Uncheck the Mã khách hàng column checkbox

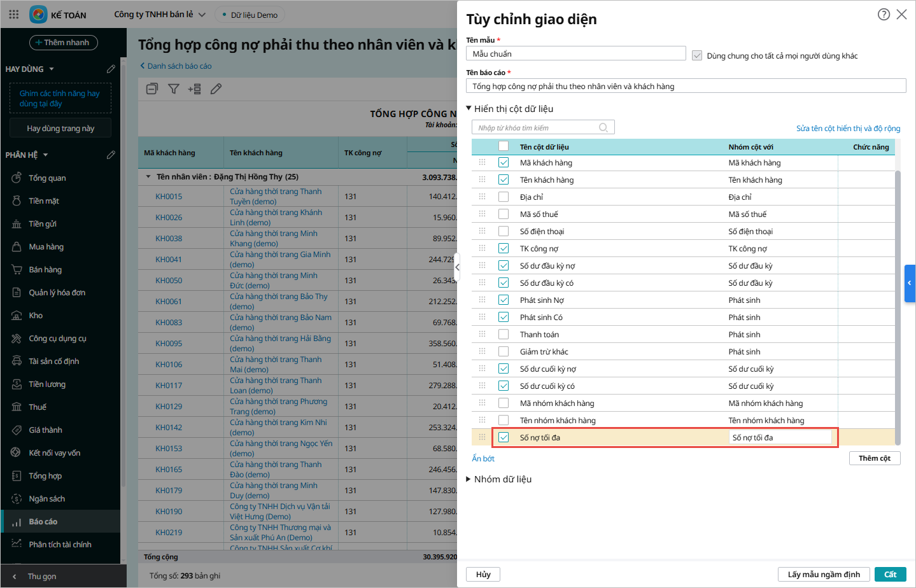(504, 163)
